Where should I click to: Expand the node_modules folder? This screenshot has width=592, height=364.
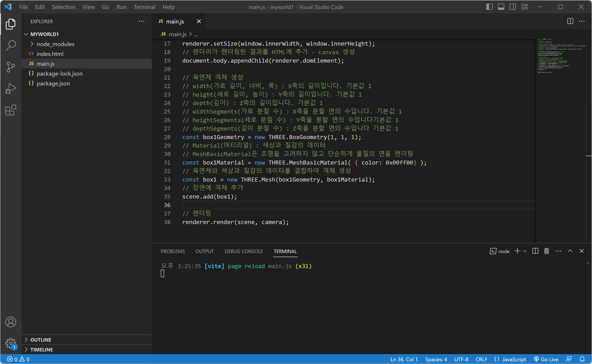pos(55,44)
